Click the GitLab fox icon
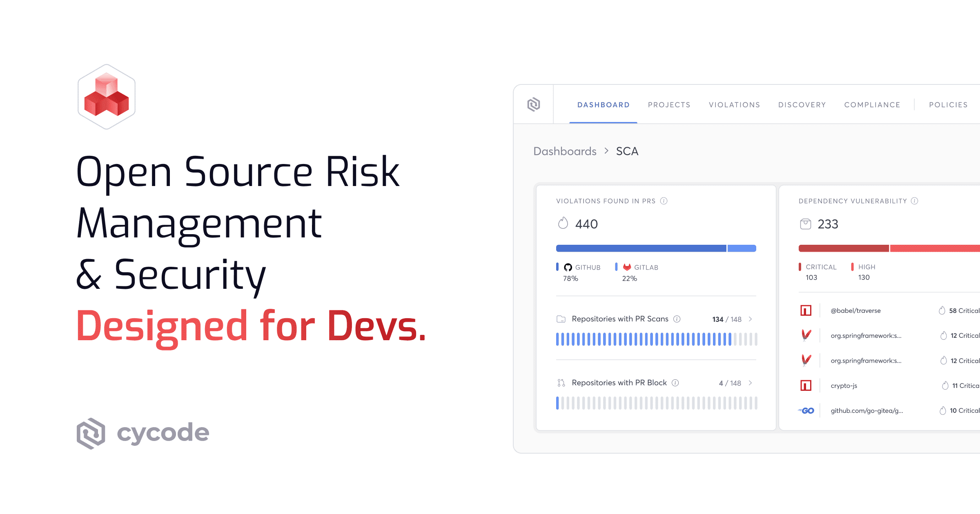 627,267
